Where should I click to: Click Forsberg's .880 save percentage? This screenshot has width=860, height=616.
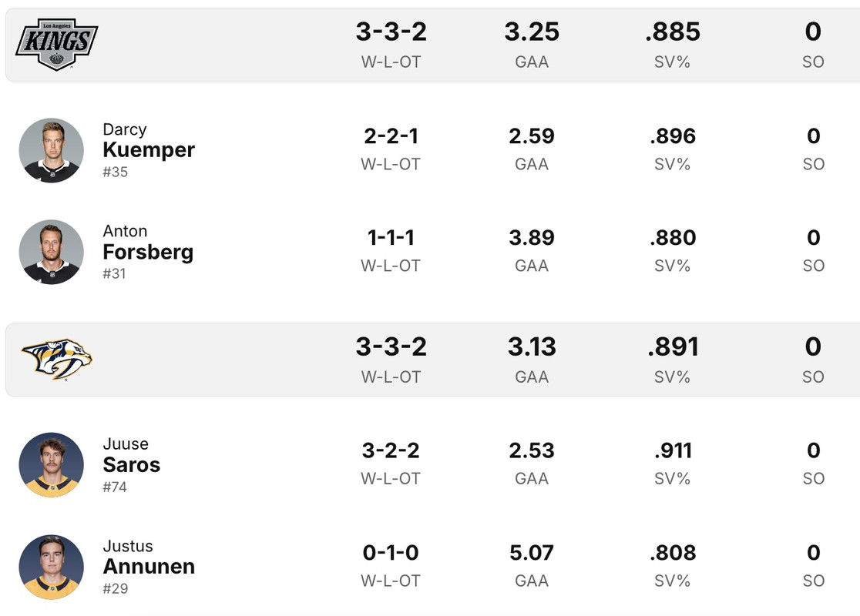(x=673, y=238)
